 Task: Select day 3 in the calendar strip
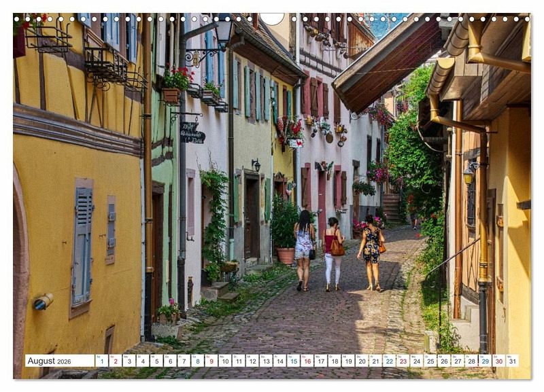129,361
